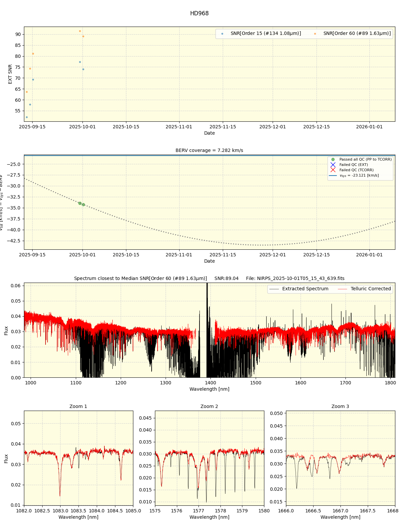The width and height of the screenshot is (399, 532).
Task: Click the Wavelength [nm] label under main spectrum
Action: (209, 389)
